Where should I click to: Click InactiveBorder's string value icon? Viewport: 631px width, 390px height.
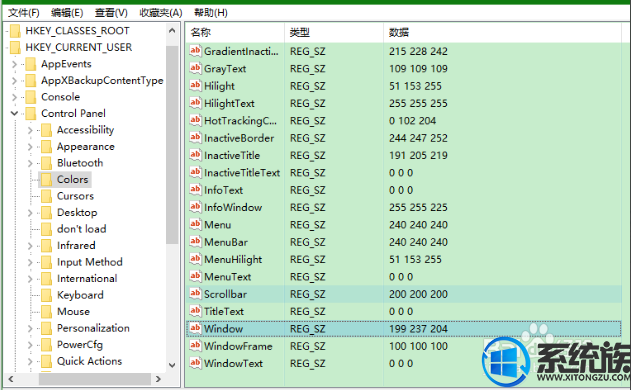[x=195, y=138]
